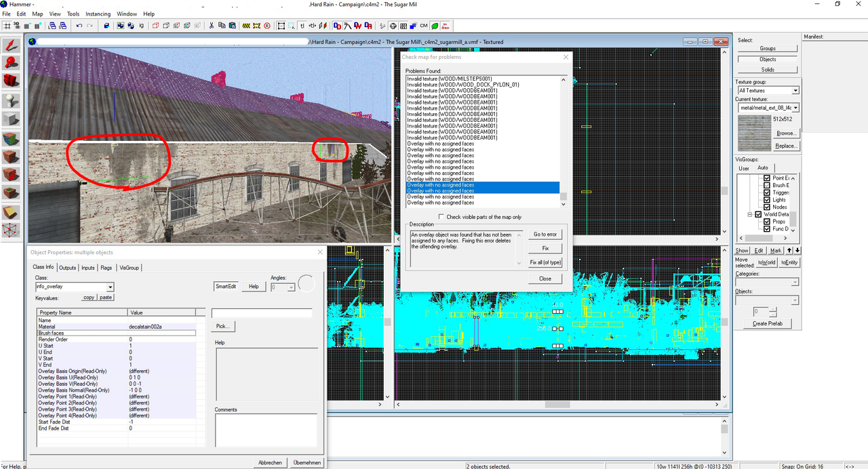Click the VisGroups horizontal scrollbar
The image size is (868, 469).
click(x=762, y=239)
